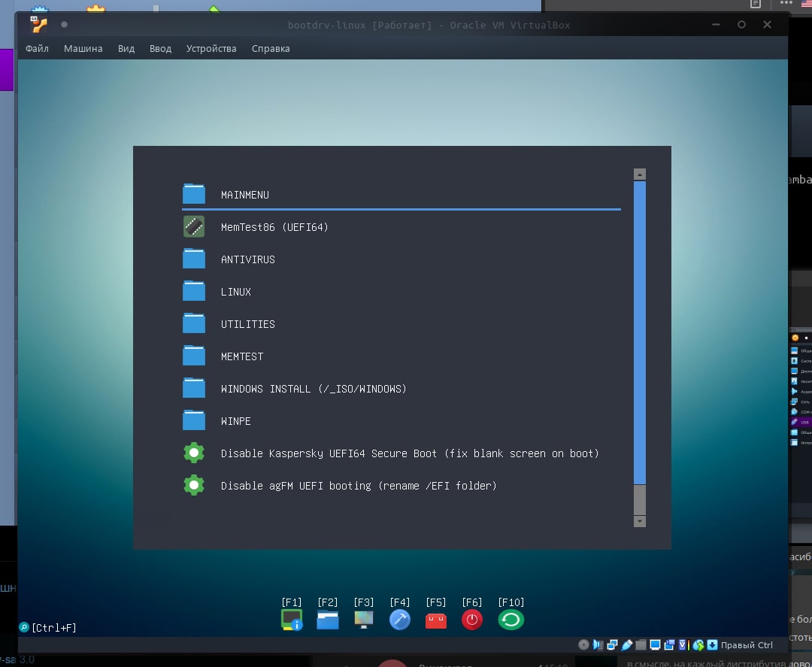
Task: Click the [F3] label text
Action: click(x=364, y=602)
